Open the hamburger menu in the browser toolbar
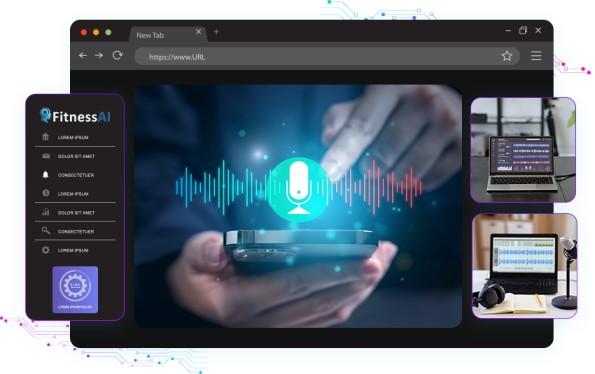This screenshot has height=374, width=595. click(536, 56)
